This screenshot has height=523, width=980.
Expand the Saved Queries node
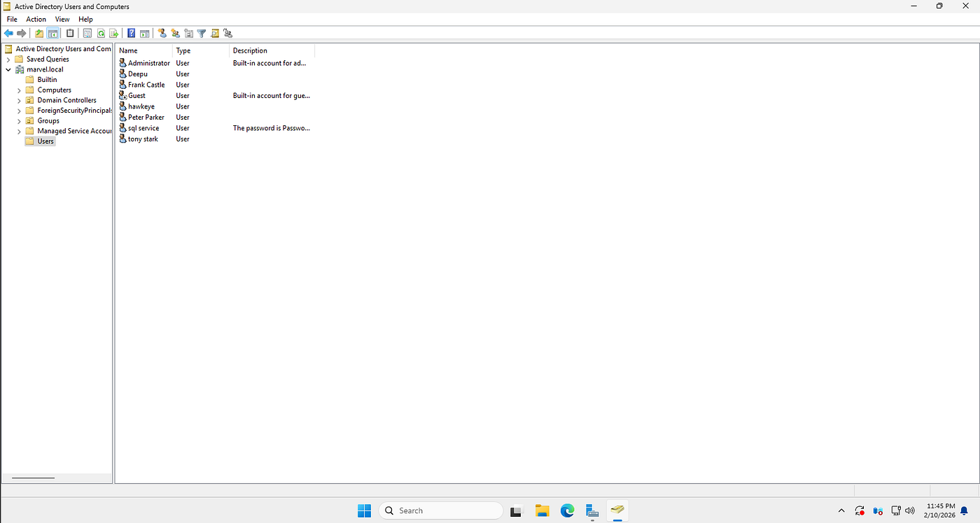tap(8, 60)
